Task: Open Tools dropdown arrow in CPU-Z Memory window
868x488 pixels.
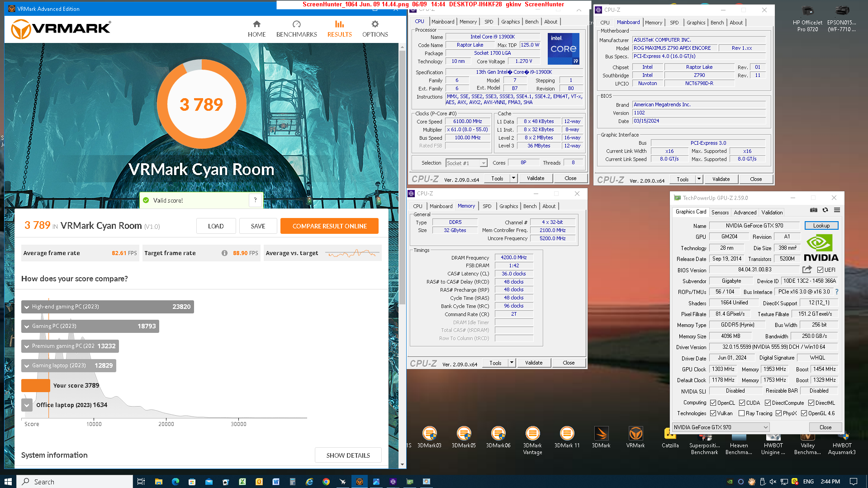Action: coord(512,363)
